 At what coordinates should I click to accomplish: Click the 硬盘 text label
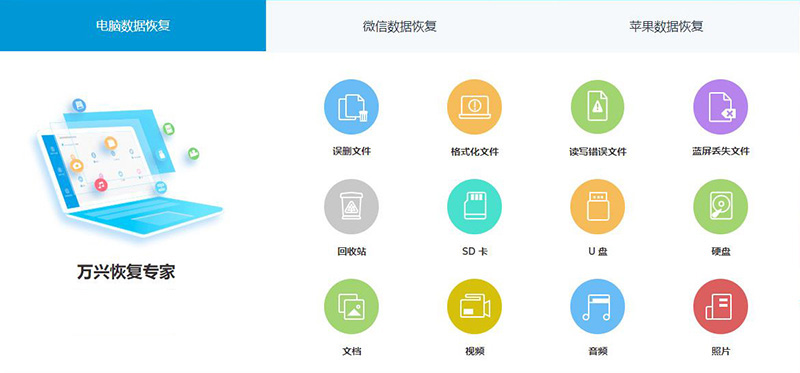(x=720, y=251)
